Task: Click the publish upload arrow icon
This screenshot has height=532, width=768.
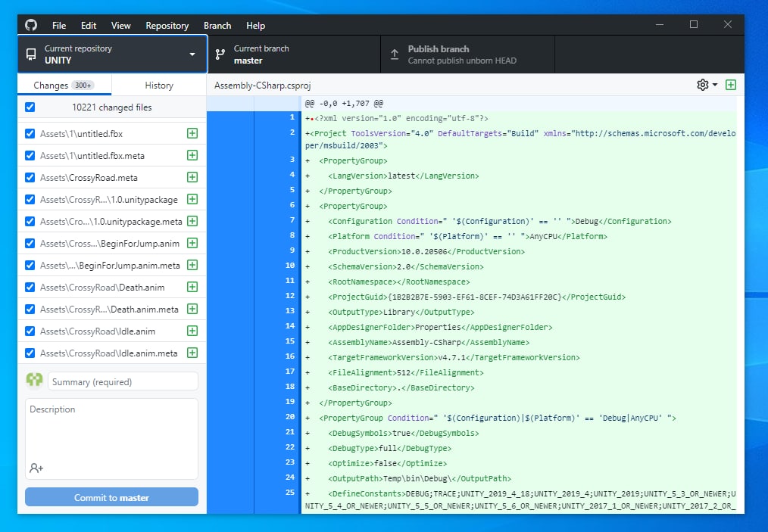Action: 395,54
